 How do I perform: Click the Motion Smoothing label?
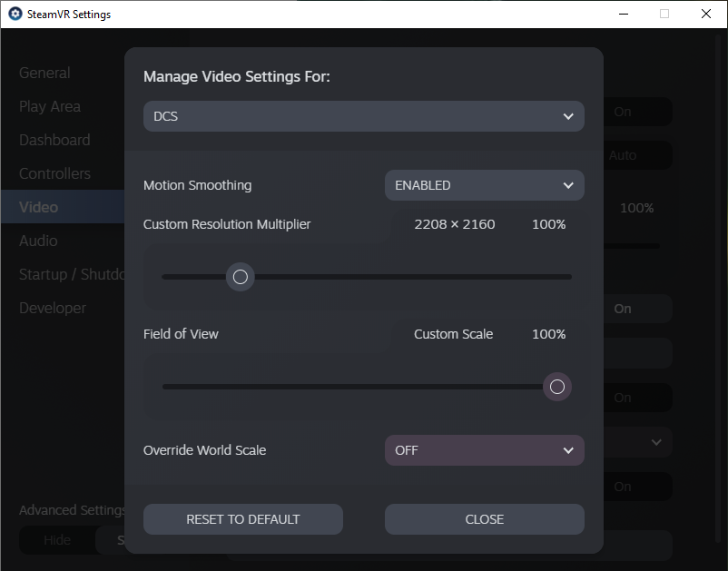pyautogui.click(x=197, y=185)
